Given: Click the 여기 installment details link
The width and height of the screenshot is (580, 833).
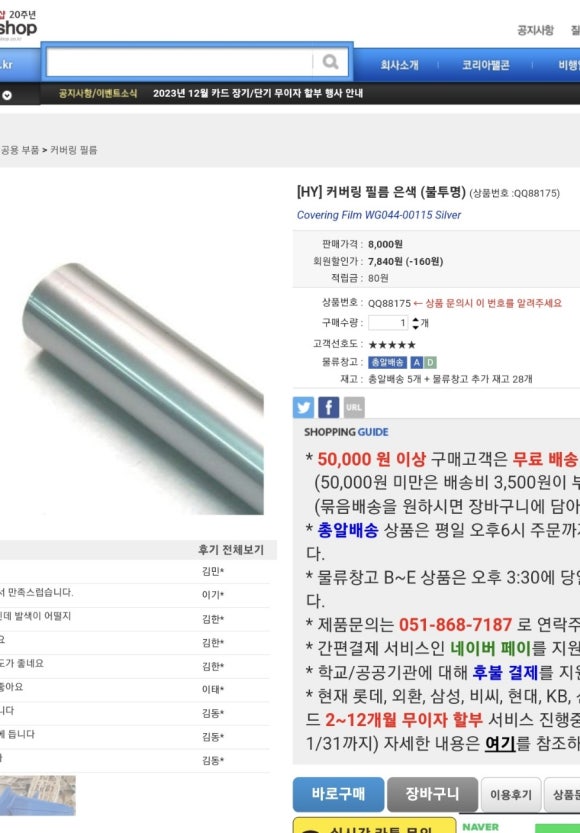Looking at the screenshot, I should pyautogui.click(x=500, y=743).
